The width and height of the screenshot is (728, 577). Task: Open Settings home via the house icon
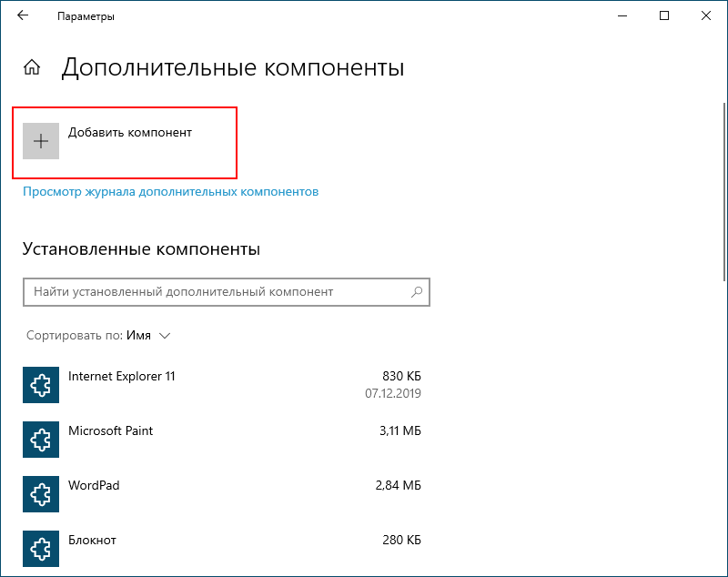click(32, 67)
